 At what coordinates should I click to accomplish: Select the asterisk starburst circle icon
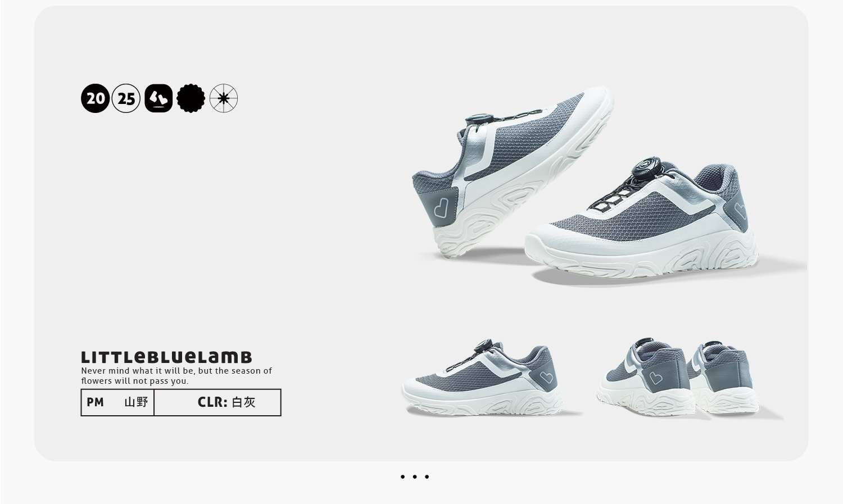[224, 98]
